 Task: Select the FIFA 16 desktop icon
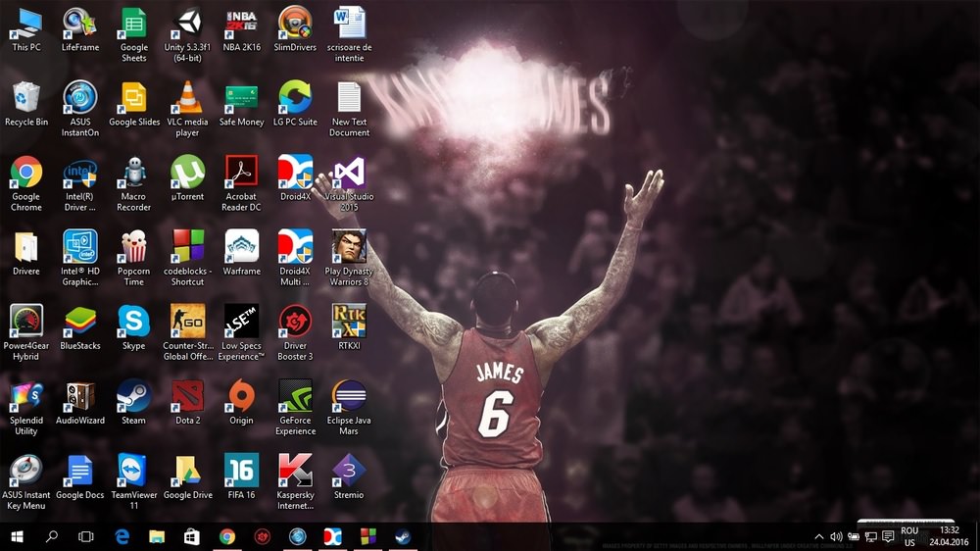pyautogui.click(x=241, y=472)
